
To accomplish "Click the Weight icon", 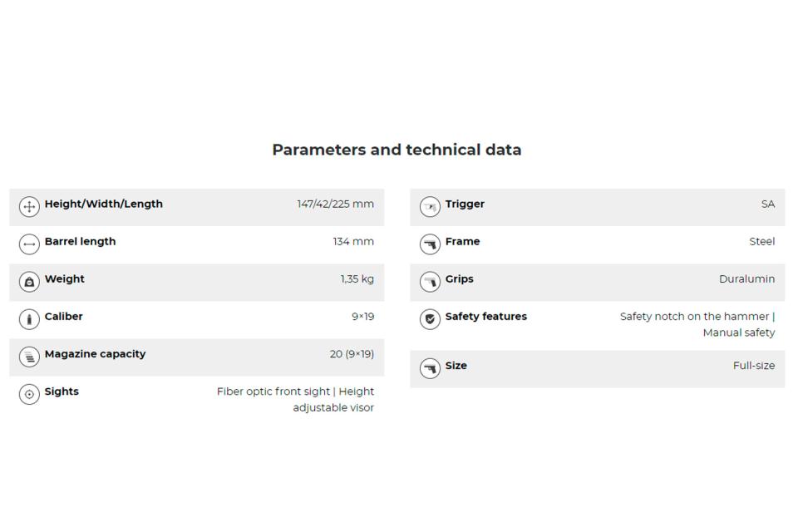I will point(29,282).
